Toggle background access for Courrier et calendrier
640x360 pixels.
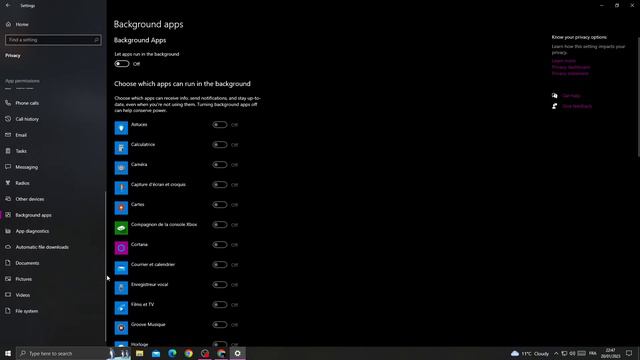click(220, 264)
